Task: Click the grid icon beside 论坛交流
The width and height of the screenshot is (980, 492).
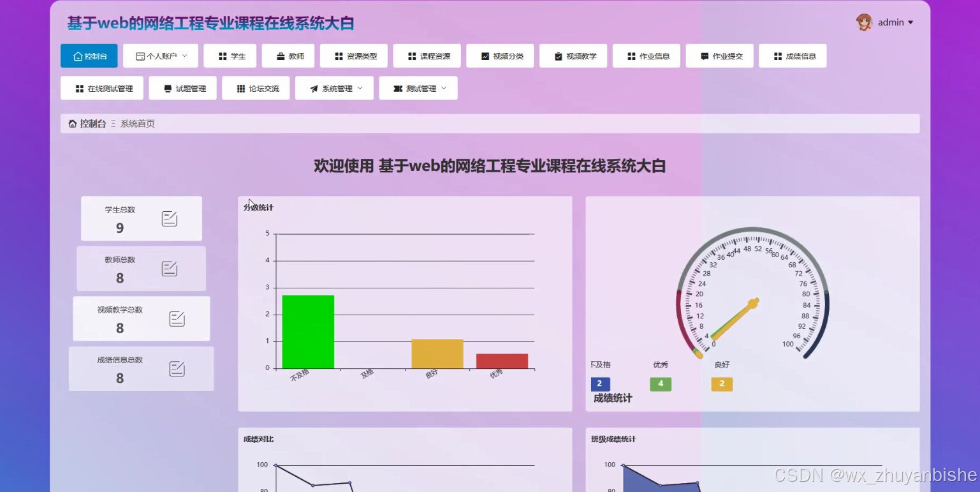Action: (x=240, y=89)
